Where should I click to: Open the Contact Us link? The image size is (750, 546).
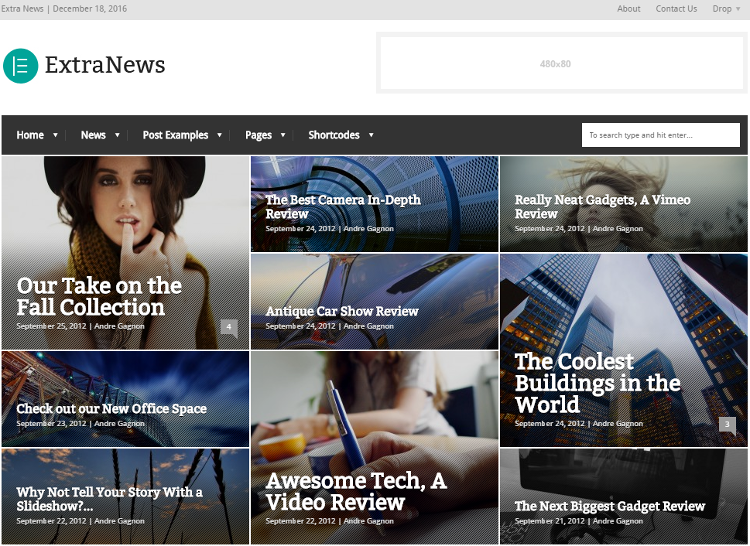coord(676,9)
